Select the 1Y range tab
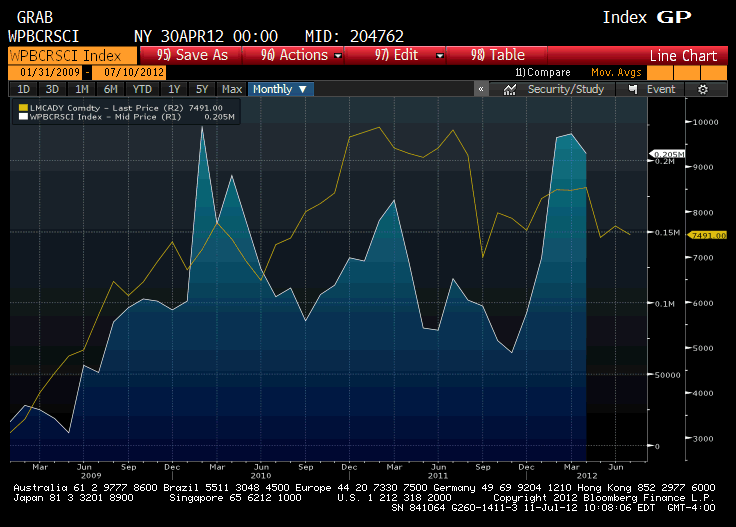Viewport: 736px width, 527px height. tap(174, 89)
